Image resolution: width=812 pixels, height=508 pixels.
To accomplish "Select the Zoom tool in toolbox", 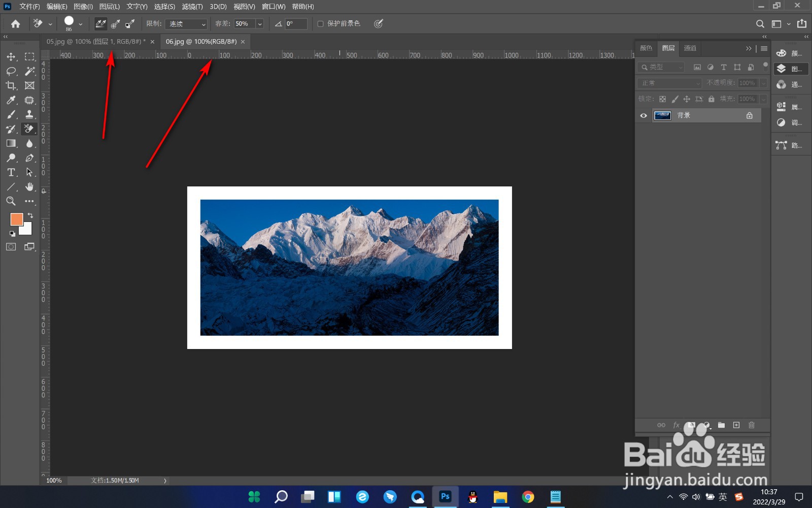I will pyautogui.click(x=11, y=201).
